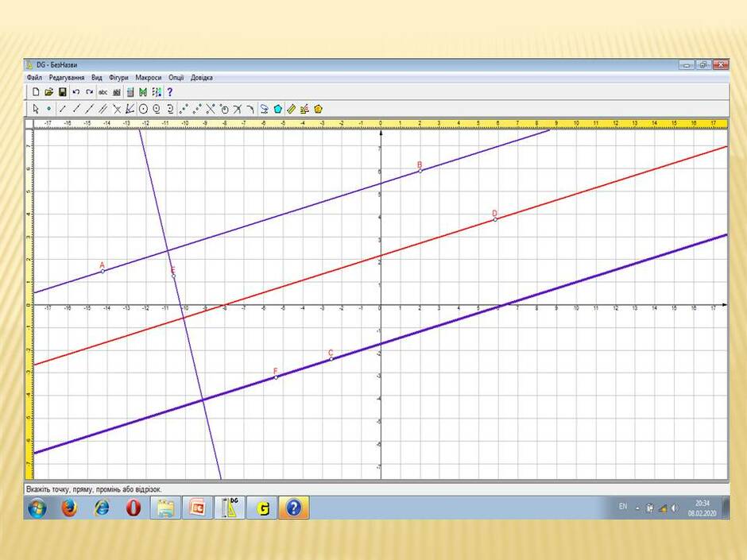Select the segment tool
The height and width of the screenshot is (560, 747).
pos(63,109)
